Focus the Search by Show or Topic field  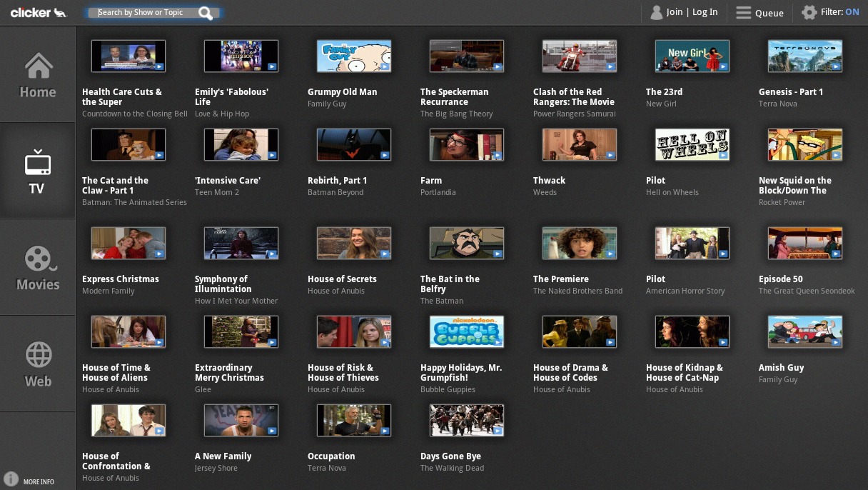153,13
